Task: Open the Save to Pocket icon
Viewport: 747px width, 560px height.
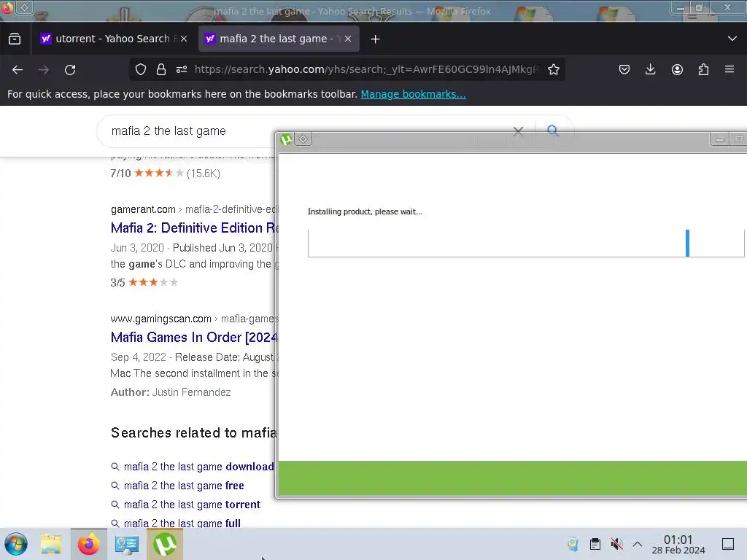Action: click(x=624, y=69)
